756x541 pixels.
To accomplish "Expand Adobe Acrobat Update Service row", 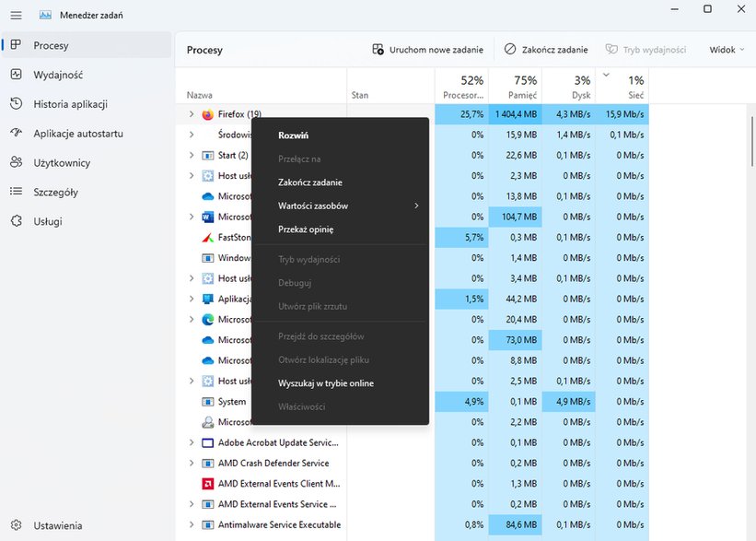I will (192, 442).
